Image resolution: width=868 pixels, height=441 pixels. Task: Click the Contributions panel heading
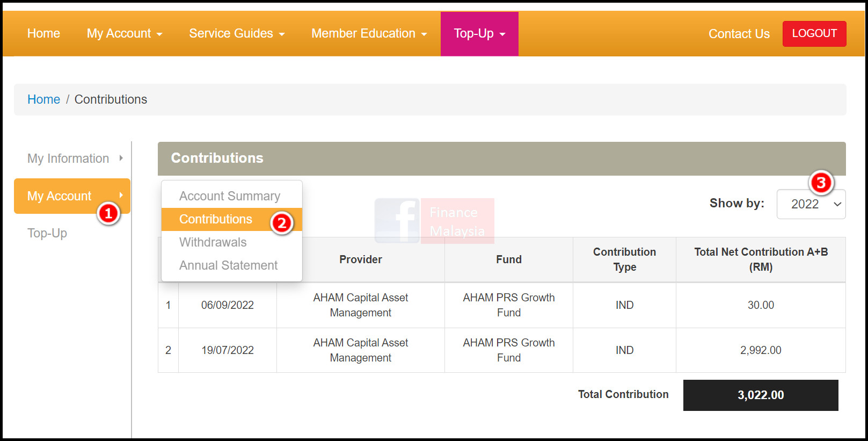click(x=217, y=158)
